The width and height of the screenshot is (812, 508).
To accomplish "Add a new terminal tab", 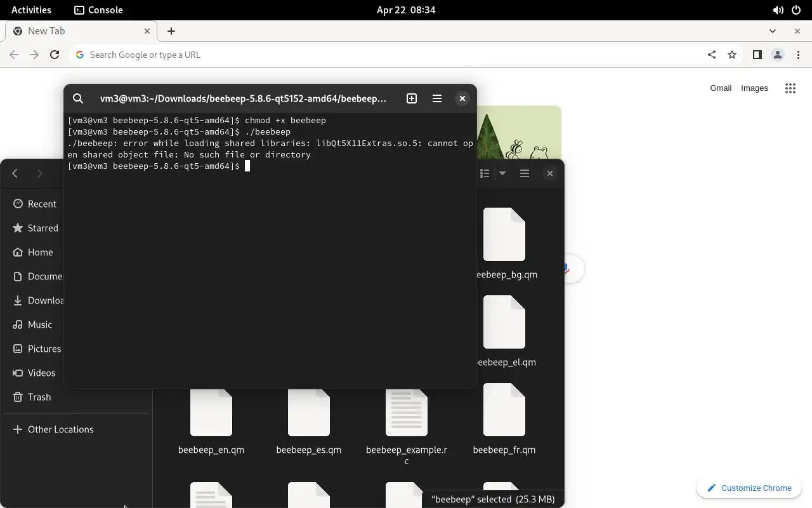I will (x=412, y=98).
